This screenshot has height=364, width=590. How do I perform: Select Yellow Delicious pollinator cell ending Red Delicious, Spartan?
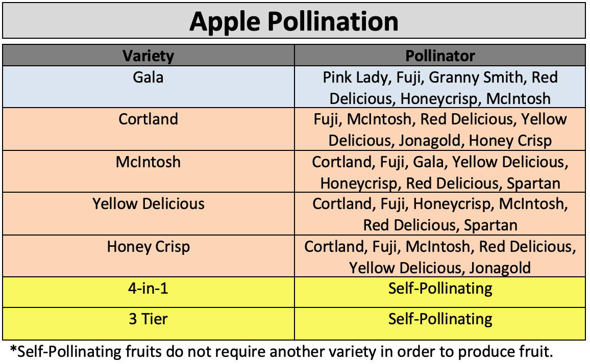point(440,214)
